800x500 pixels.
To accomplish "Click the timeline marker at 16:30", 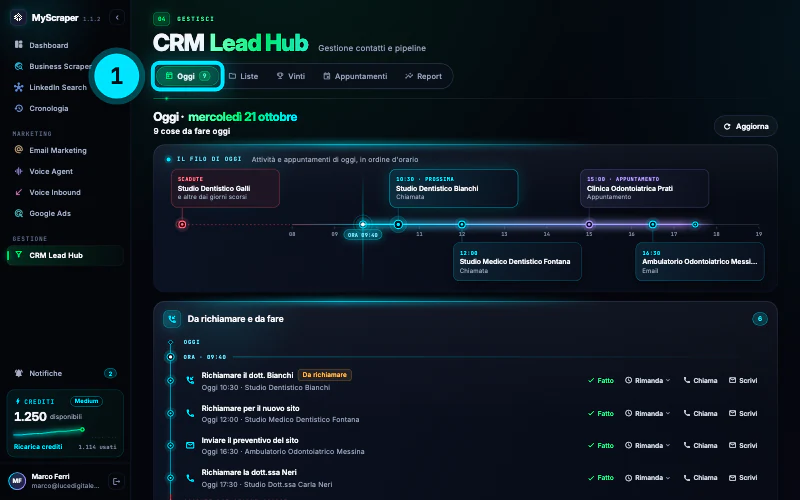I will (653, 224).
